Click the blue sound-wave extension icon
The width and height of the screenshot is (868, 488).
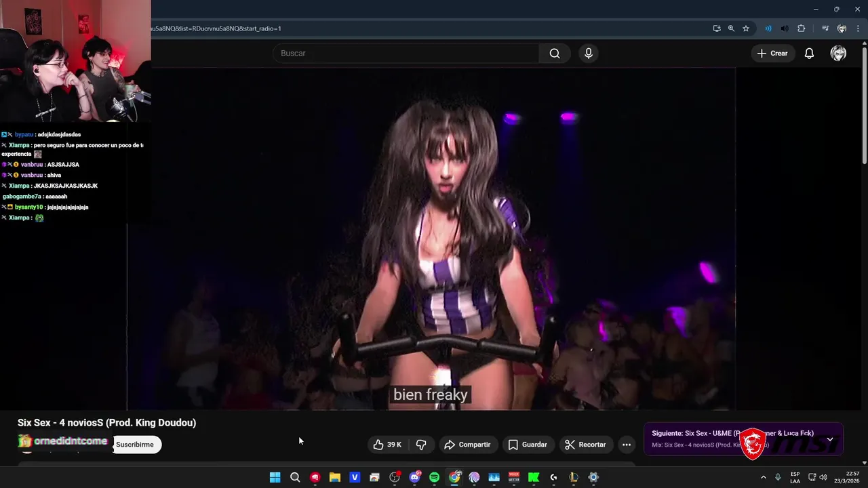(x=768, y=28)
